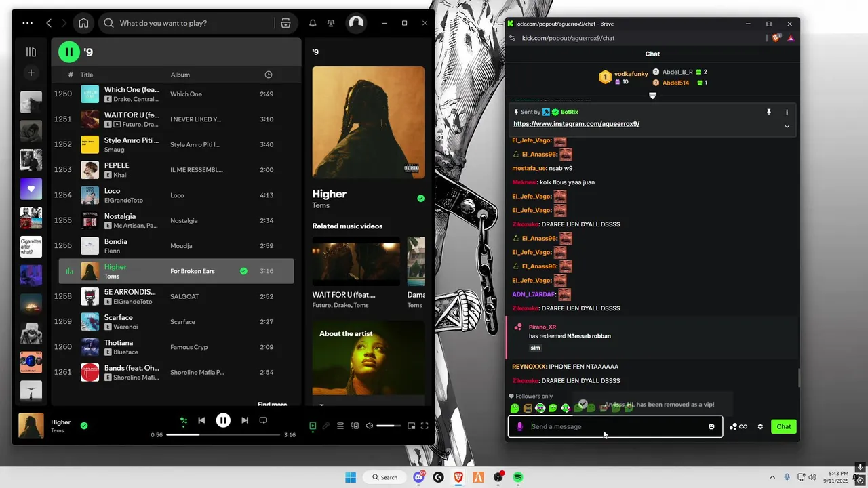868x488 pixels.
Task: Sort tracks by Title column header
Action: coord(87,75)
